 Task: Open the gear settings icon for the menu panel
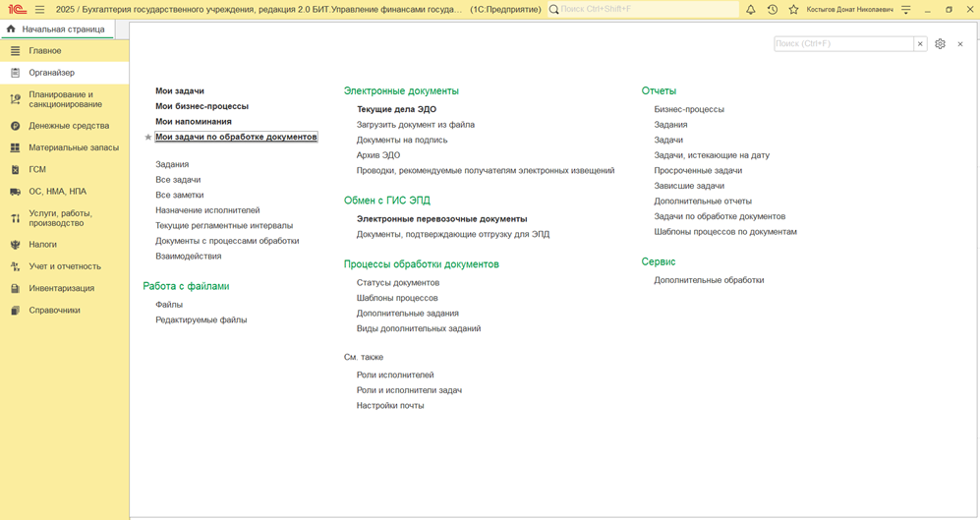(x=940, y=44)
